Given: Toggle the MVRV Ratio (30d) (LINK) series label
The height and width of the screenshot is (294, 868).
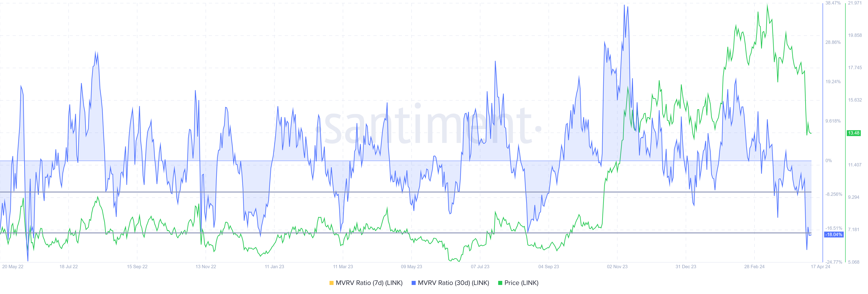Looking at the screenshot, I should click(453, 283).
